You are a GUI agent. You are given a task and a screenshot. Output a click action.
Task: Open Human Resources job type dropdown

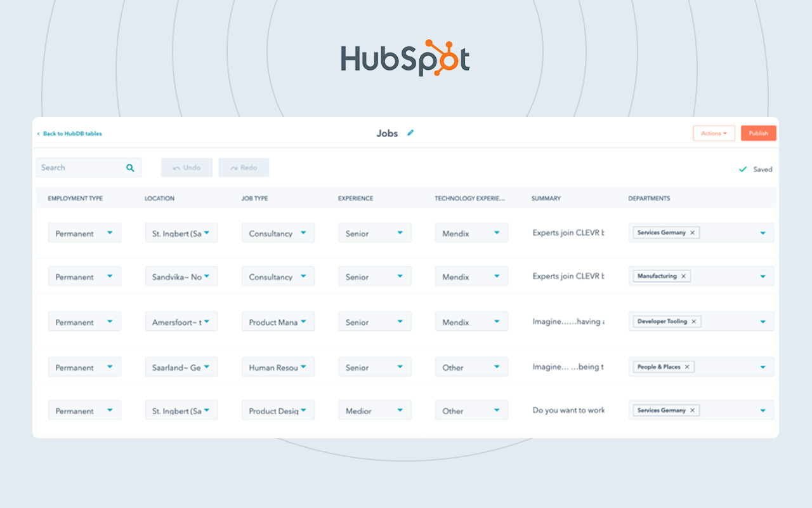point(278,367)
